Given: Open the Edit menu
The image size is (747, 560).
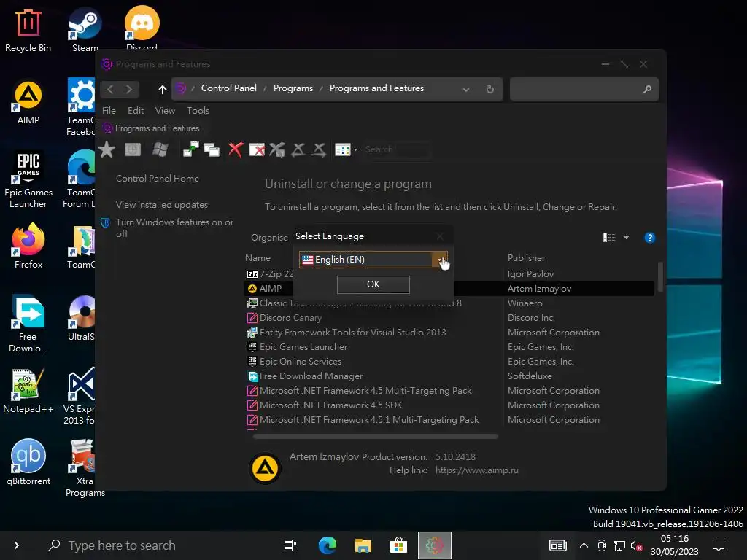Looking at the screenshot, I should 136,111.
